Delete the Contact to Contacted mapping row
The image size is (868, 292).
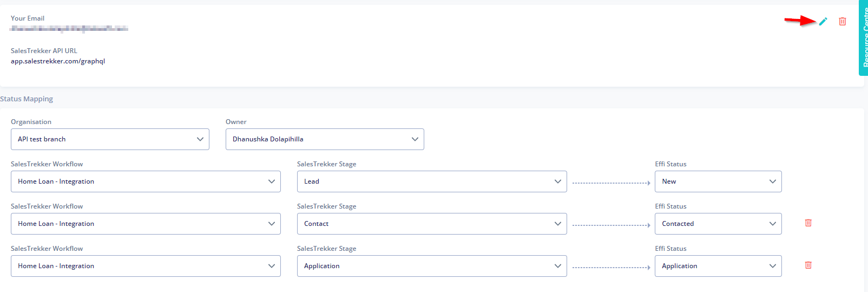(x=808, y=223)
